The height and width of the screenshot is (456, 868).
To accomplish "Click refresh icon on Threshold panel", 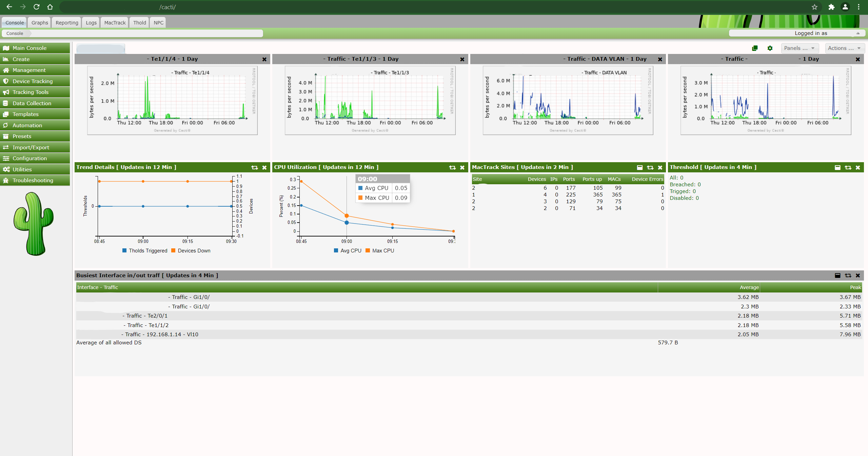I will point(848,168).
